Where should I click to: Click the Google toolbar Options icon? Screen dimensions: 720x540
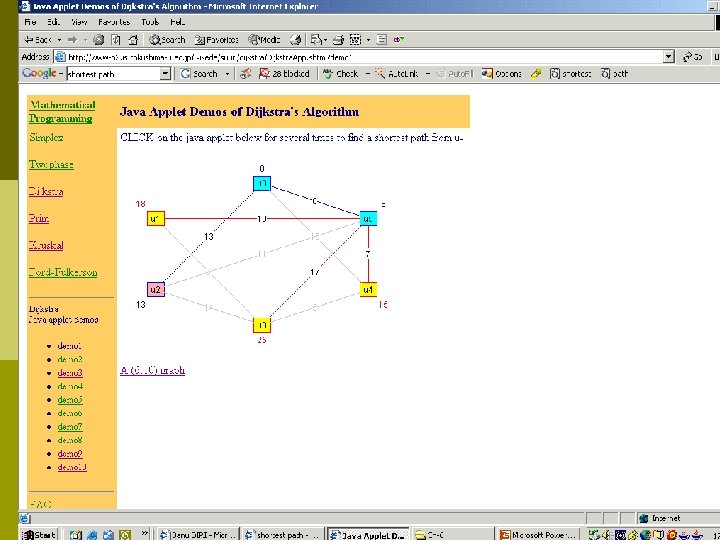click(501, 73)
